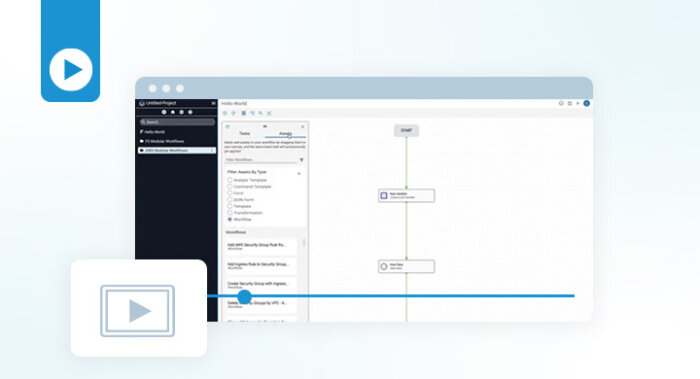The height and width of the screenshot is (379, 700).
Task: Click the video player thumbnail icon
Action: 138,311
